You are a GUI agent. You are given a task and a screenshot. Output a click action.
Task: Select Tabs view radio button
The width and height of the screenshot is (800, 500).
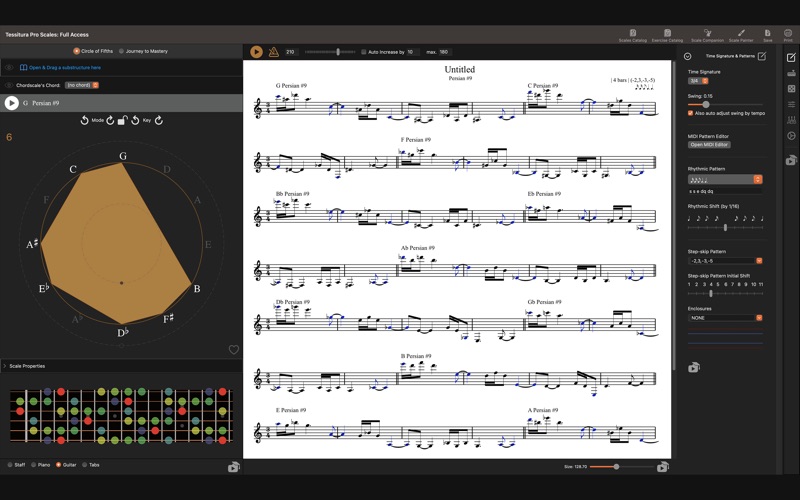(85, 465)
